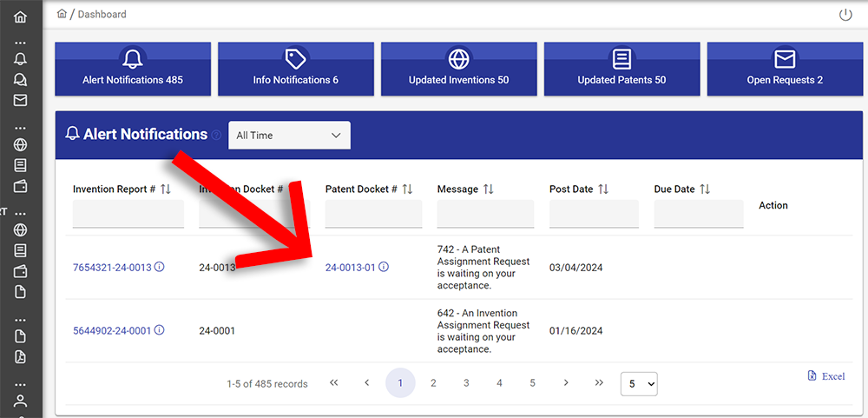
Task: Click the Invention Assignment Request message
Action: (x=483, y=331)
